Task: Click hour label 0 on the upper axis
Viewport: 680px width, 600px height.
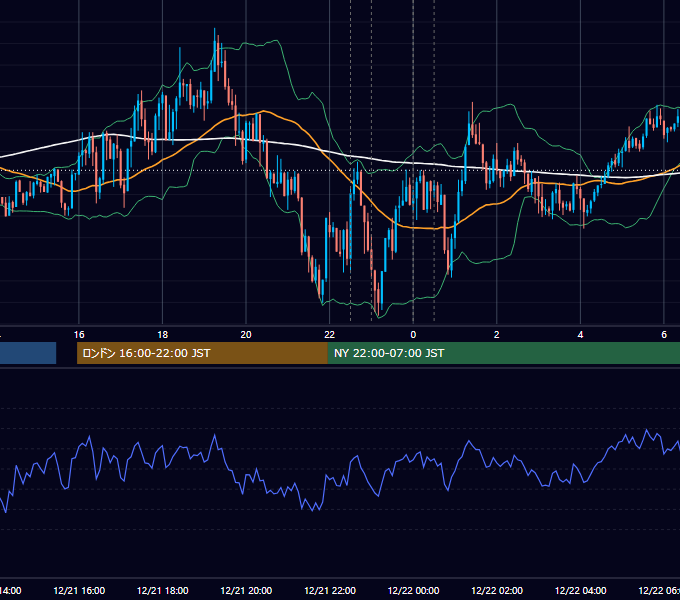Action: (413, 335)
